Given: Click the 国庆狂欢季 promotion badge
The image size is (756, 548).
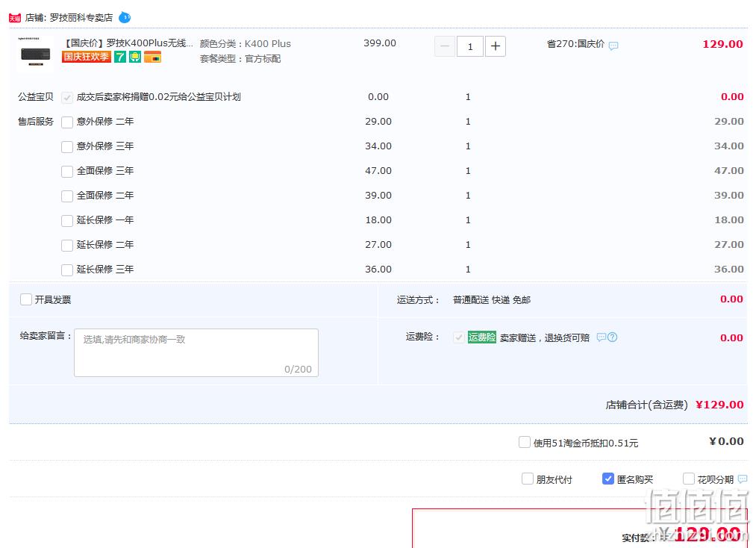Looking at the screenshot, I should pos(87,57).
